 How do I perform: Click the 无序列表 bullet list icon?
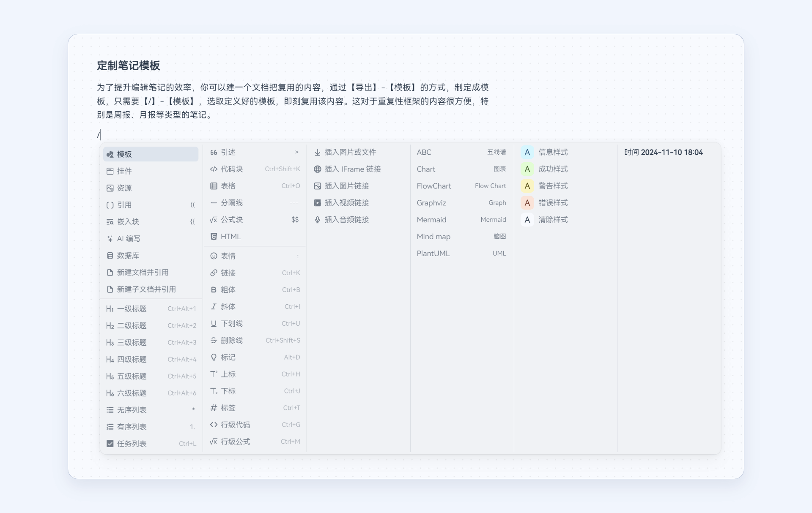pyautogui.click(x=110, y=410)
